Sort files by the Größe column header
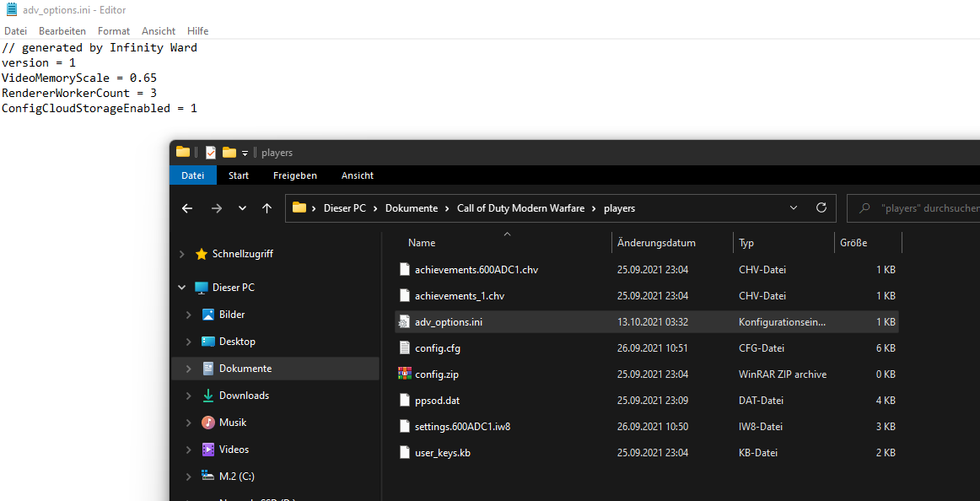 tap(853, 242)
